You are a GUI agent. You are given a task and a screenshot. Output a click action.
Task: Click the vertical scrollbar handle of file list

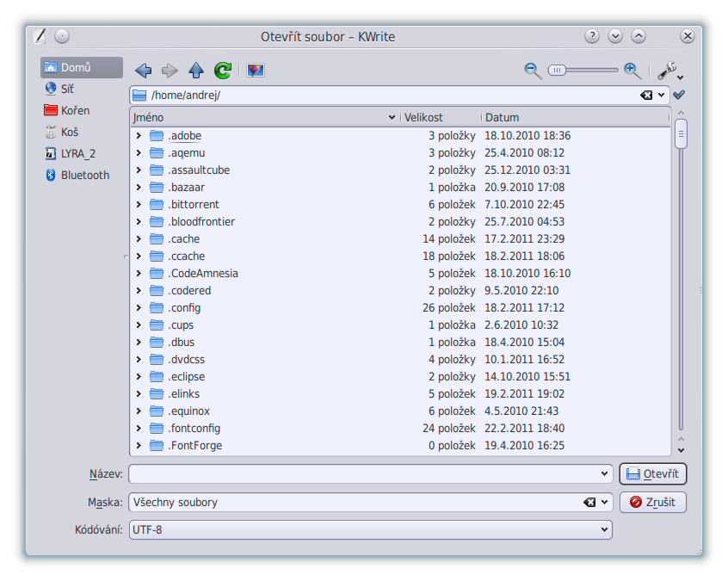(x=682, y=133)
